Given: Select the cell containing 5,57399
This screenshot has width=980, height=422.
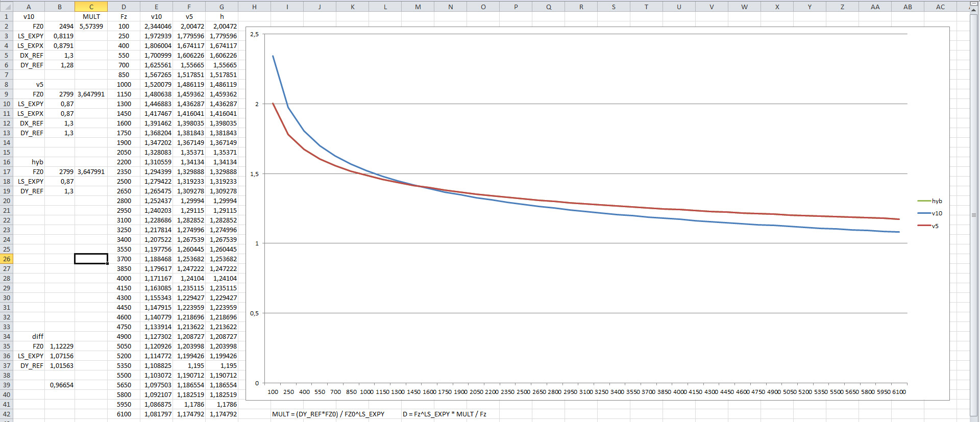Looking at the screenshot, I should [91, 26].
